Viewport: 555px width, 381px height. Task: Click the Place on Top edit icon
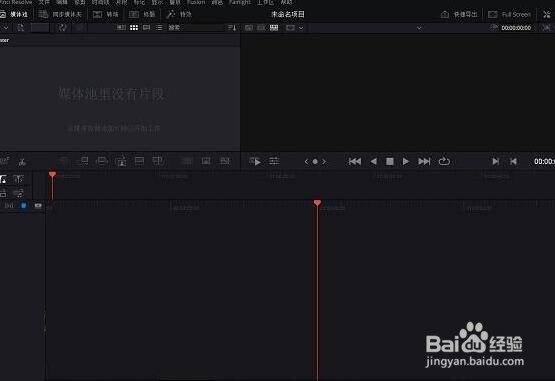139,161
